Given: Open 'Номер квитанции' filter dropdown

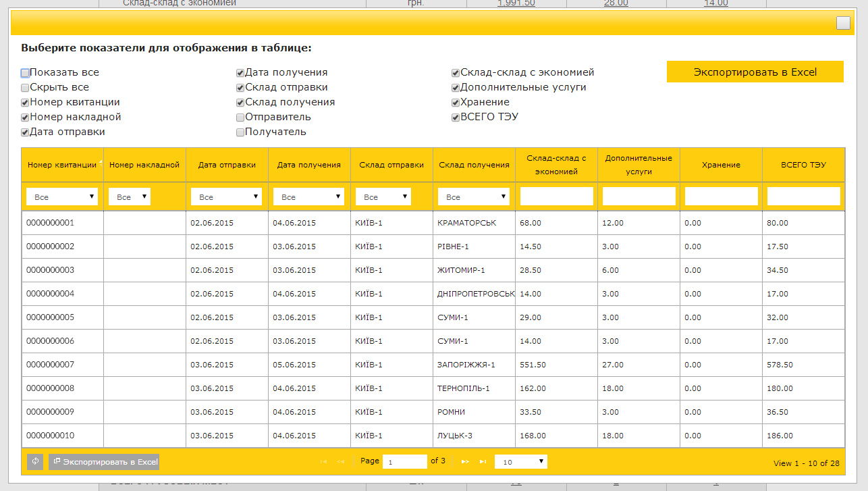Looking at the screenshot, I should click(x=62, y=197).
